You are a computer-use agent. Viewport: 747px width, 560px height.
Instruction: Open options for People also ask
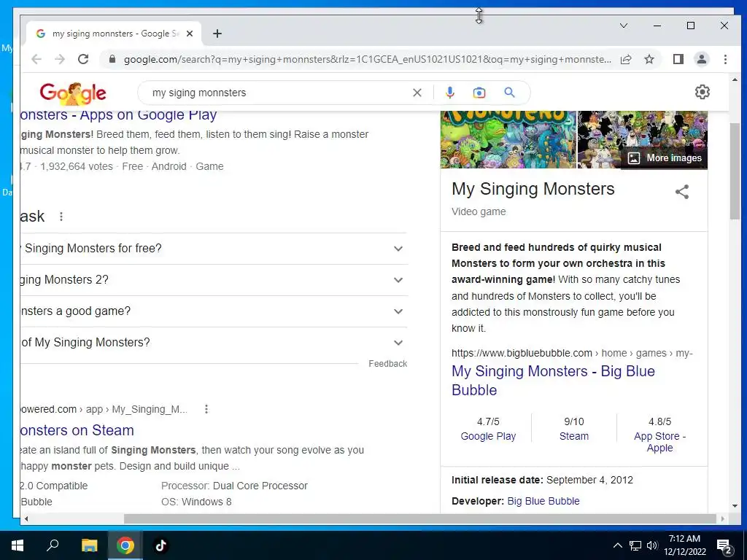pyautogui.click(x=61, y=217)
